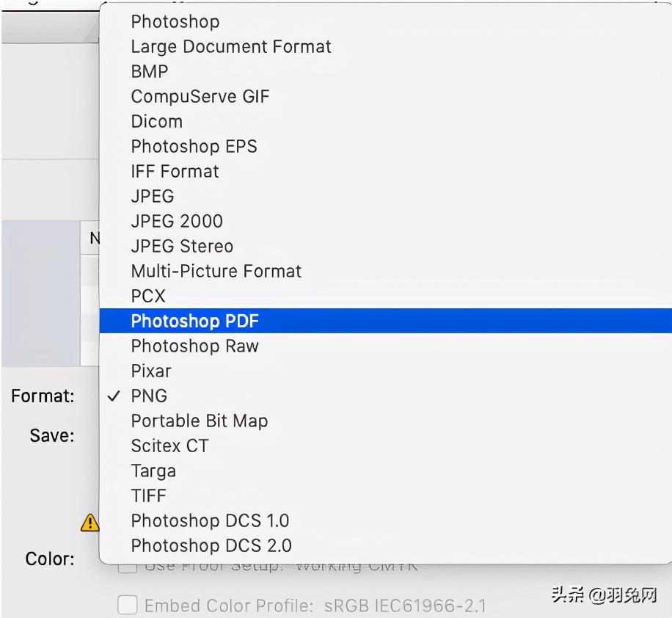Screen dimensions: 672x618
Task: Choose Photoshop EPS format
Action: (194, 146)
